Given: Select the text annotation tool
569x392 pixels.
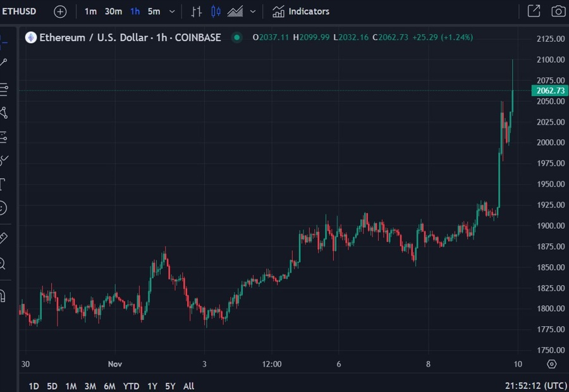Looking at the screenshot, I should click(x=3, y=185).
